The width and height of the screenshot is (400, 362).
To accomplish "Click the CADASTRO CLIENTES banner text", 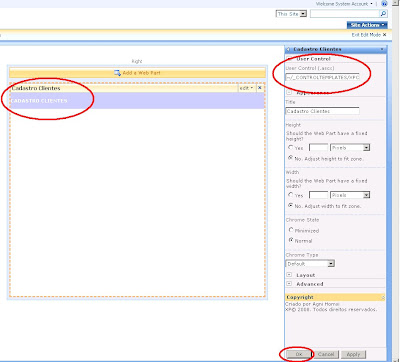I will [39, 101].
